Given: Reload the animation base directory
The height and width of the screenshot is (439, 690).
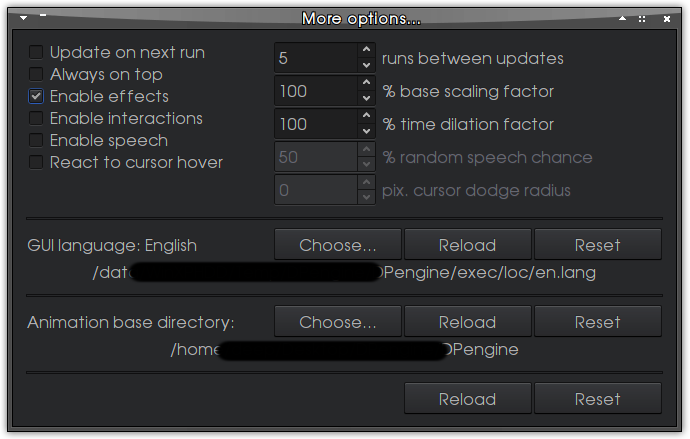Looking at the screenshot, I should pyautogui.click(x=467, y=322).
